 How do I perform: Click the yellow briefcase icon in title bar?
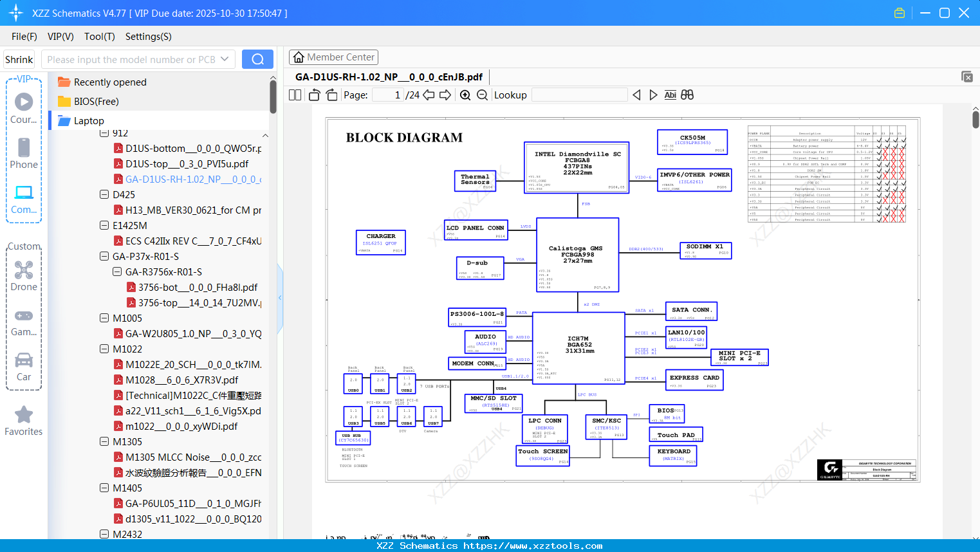tap(900, 13)
